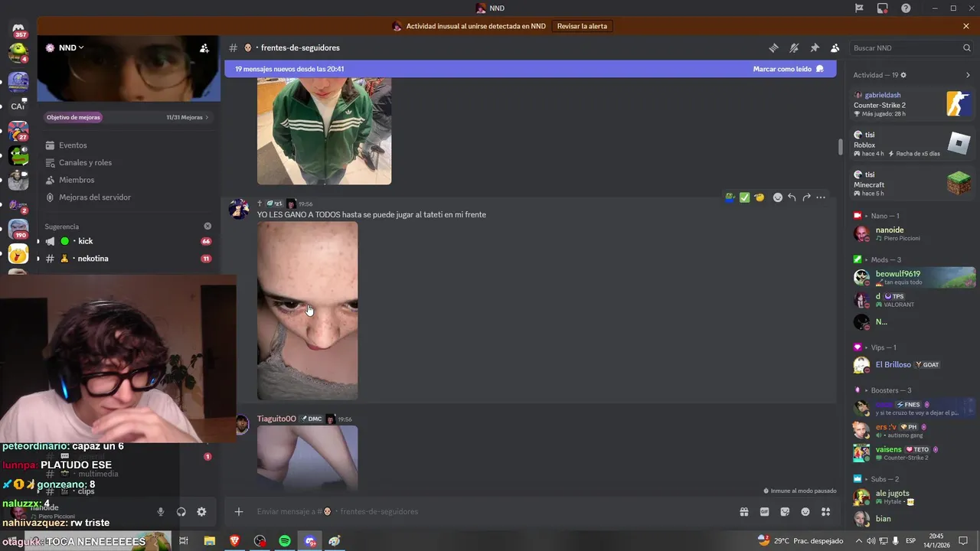Screen dimensions: 980x551
Task: Toggle the member list icon
Action: point(835,47)
